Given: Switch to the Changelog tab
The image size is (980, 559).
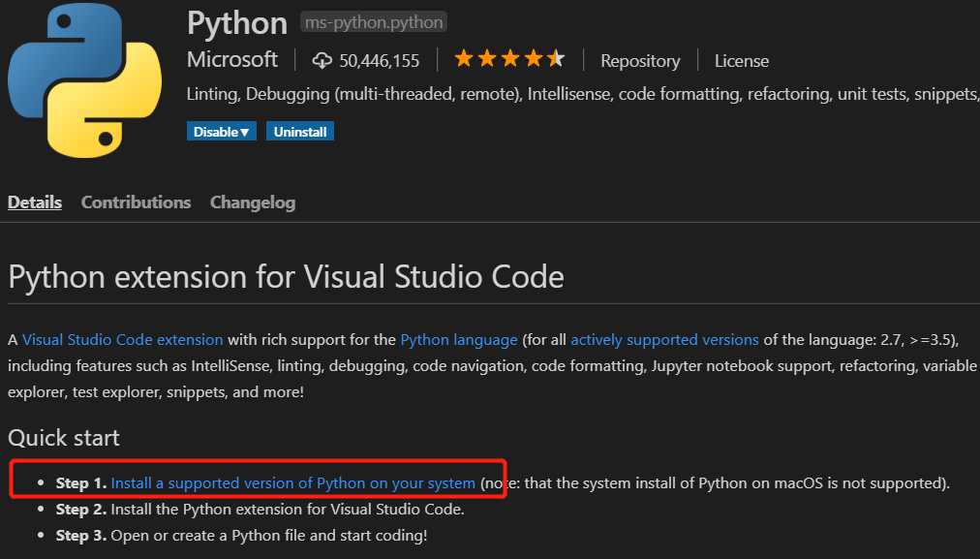Looking at the screenshot, I should (x=253, y=202).
